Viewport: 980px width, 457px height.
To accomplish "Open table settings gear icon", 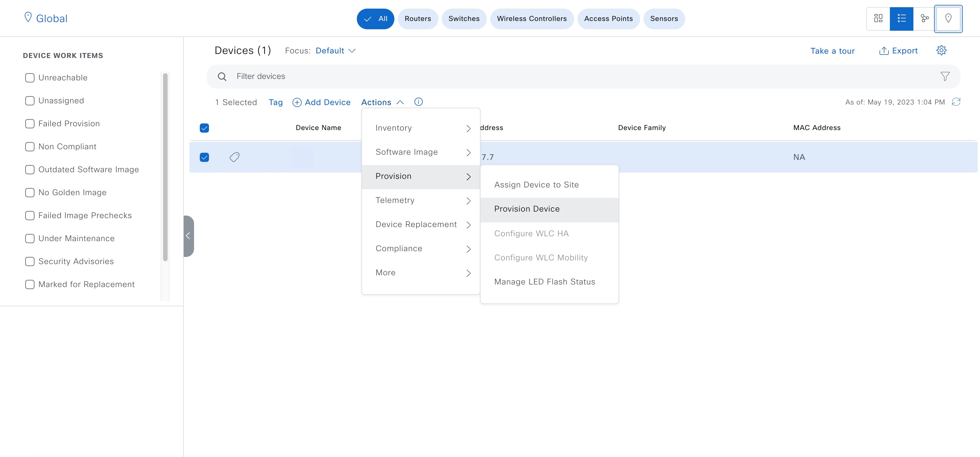I will pyautogui.click(x=941, y=50).
